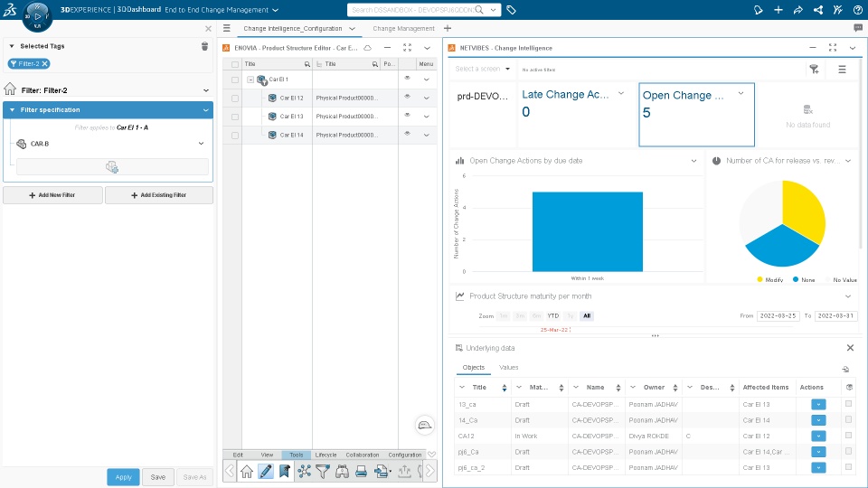Click the plus Add icon in top bar
Image resolution: width=868 pixels, height=488 pixels.
coord(778,10)
